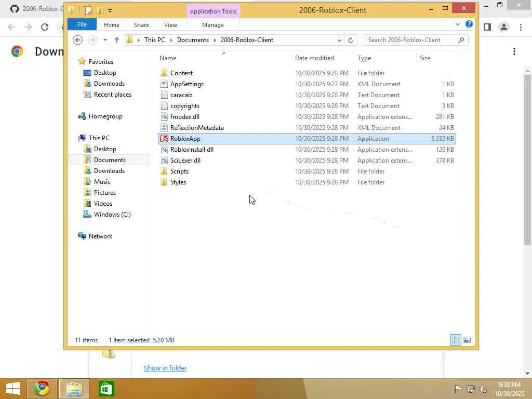Navigate to Documents in breadcrumb
This screenshot has height=399, width=532.
(x=193, y=40)
